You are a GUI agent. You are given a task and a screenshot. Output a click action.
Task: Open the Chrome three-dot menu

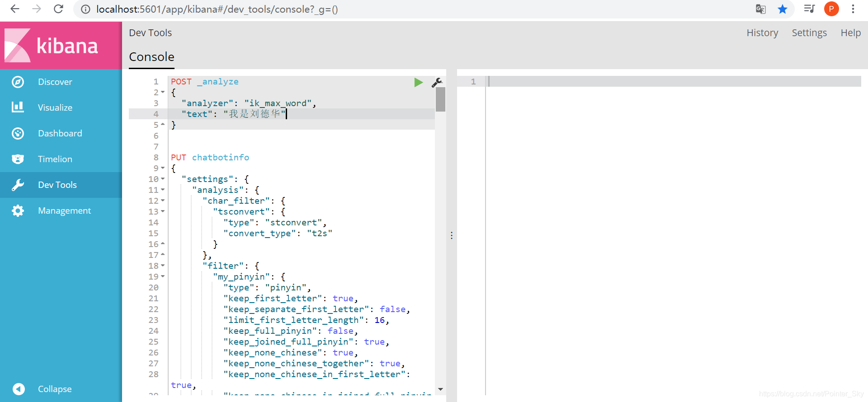click(853, 9)
